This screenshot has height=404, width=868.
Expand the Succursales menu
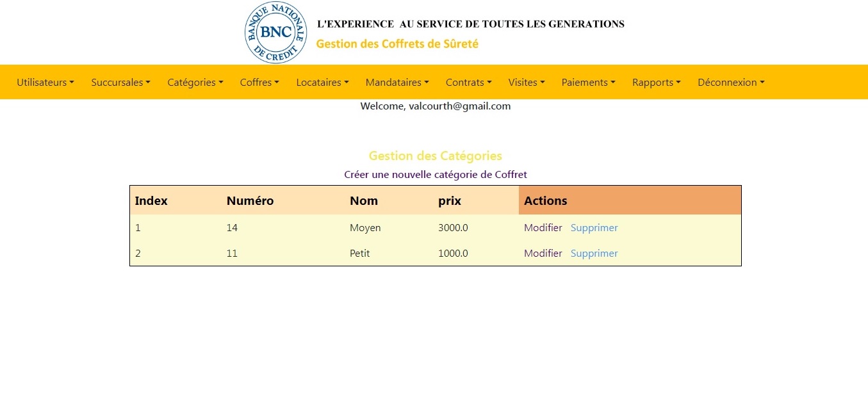[120, 82]
